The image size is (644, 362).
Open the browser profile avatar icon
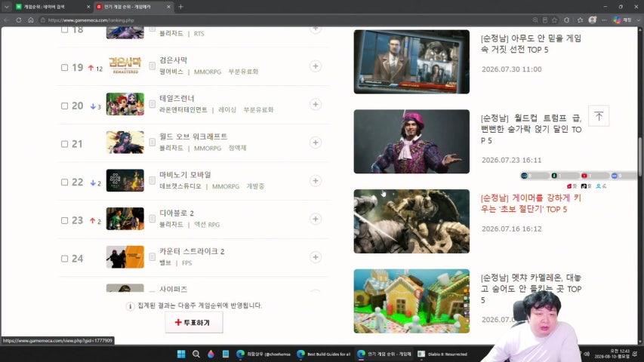click(x=592, y=20)
